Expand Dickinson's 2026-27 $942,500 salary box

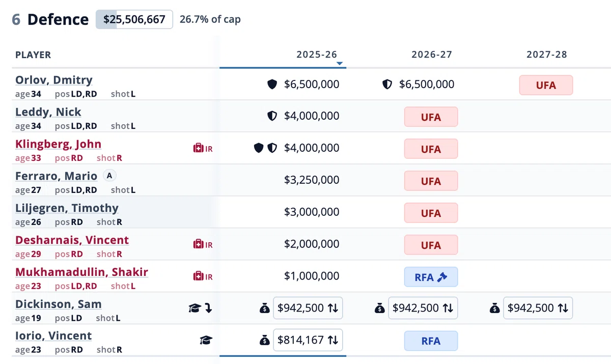(x=423, y=308)
